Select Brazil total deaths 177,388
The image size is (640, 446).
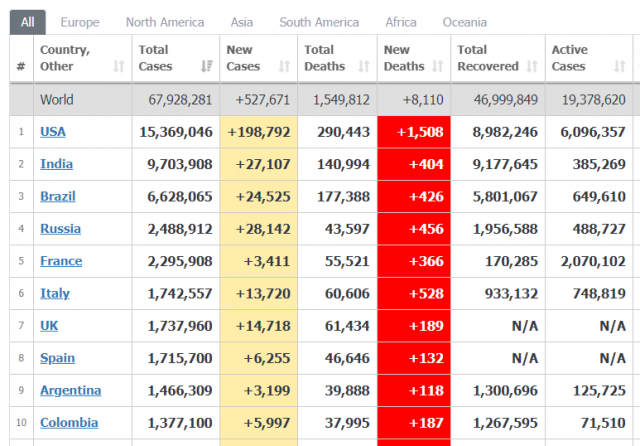(343, 196)
